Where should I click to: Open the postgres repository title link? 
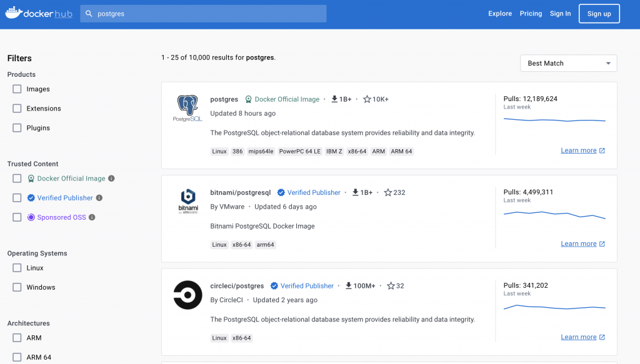(224, 99)
